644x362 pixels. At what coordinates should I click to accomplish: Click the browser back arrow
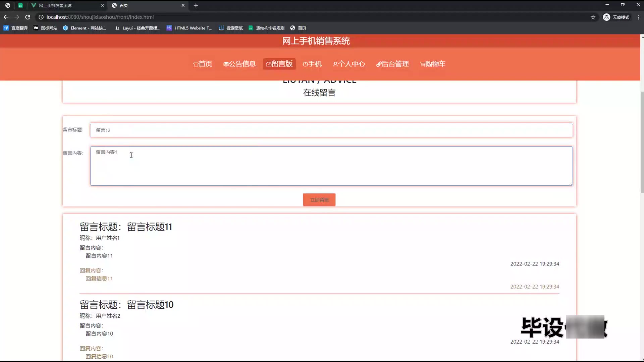click(6, 17)
